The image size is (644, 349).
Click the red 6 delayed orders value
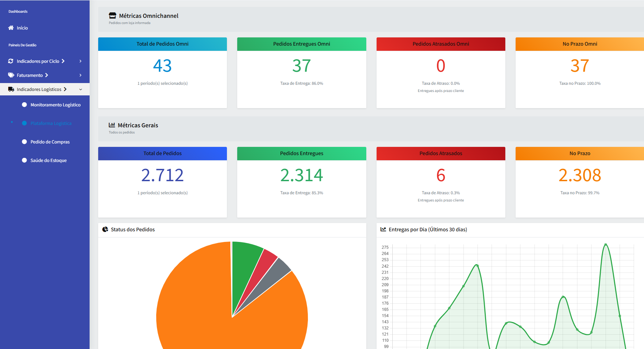tap(441, 175)
